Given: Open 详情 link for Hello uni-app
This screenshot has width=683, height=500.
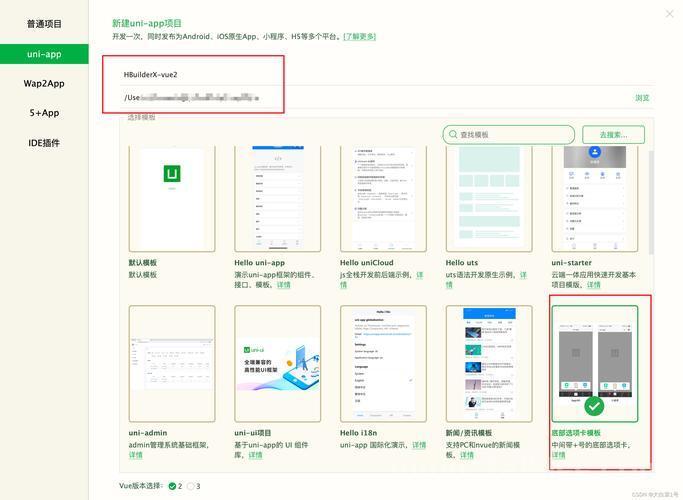Looking at the screenshot, I should tap(284, 285).
